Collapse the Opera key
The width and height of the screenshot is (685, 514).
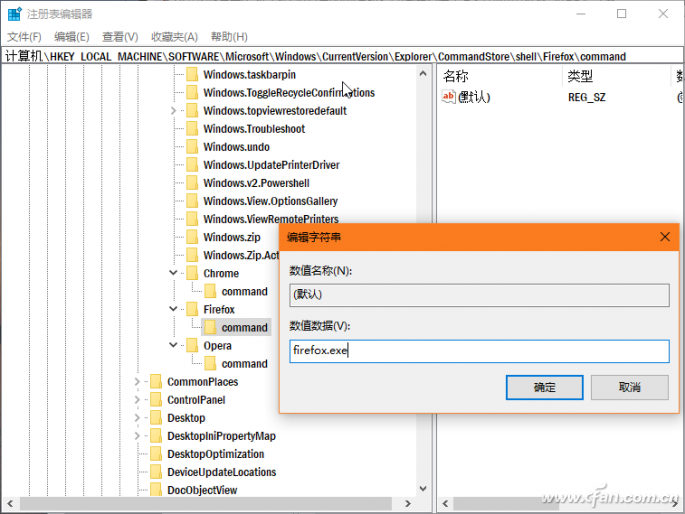(x=173, y=345)
